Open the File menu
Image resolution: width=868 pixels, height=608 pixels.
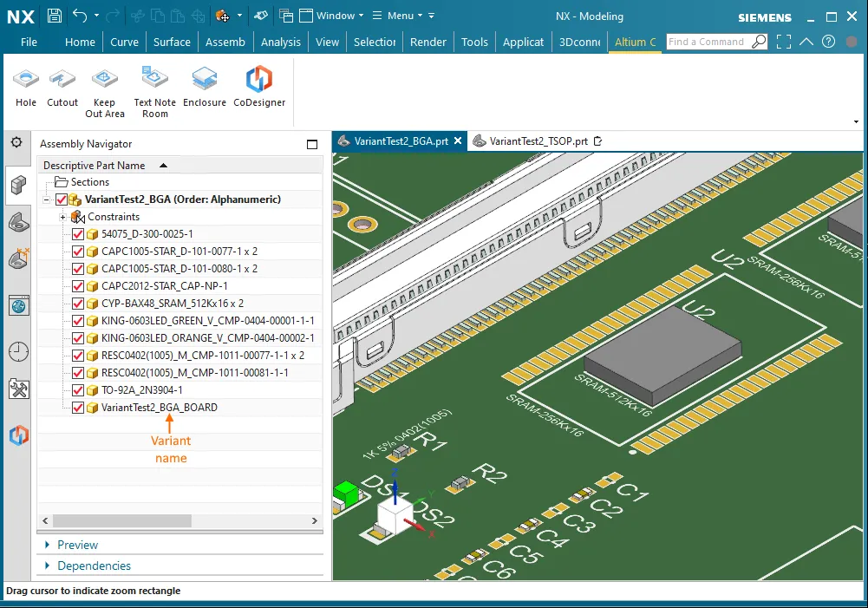[29, 42]
